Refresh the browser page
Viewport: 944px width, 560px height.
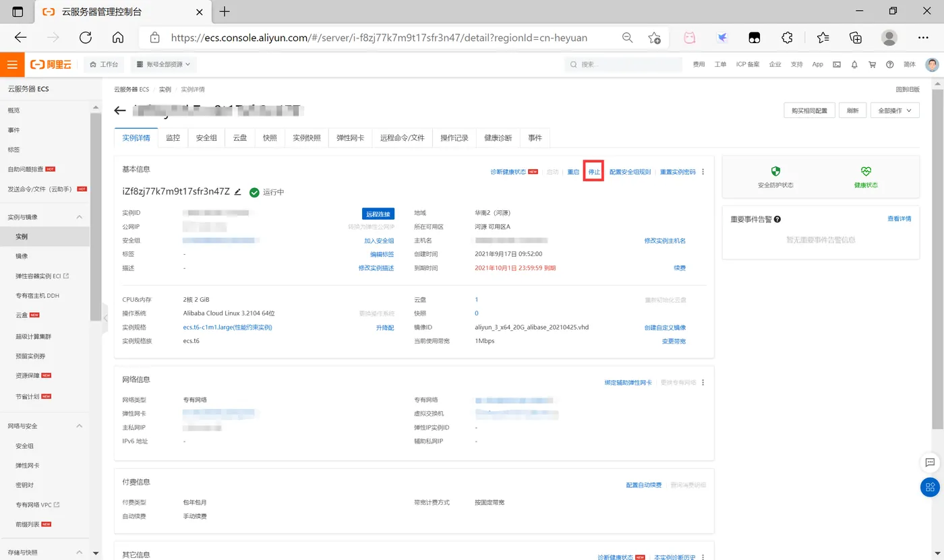tap(85, 38)
